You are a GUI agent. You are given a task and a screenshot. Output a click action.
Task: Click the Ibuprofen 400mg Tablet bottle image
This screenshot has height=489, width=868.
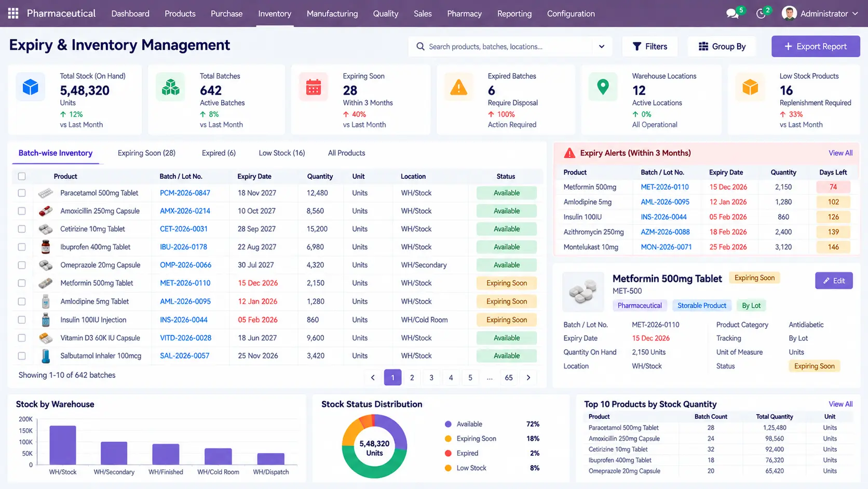[46, 247]
